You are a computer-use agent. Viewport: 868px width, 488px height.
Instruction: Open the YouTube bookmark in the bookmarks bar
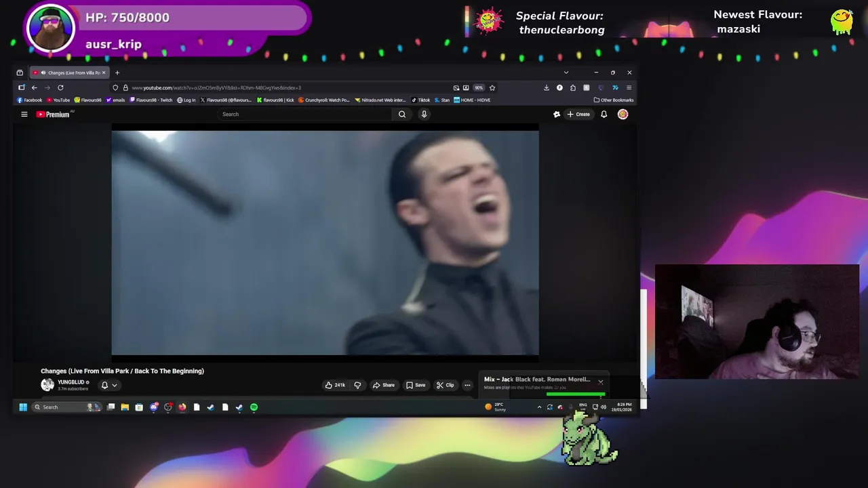[58, 100]
